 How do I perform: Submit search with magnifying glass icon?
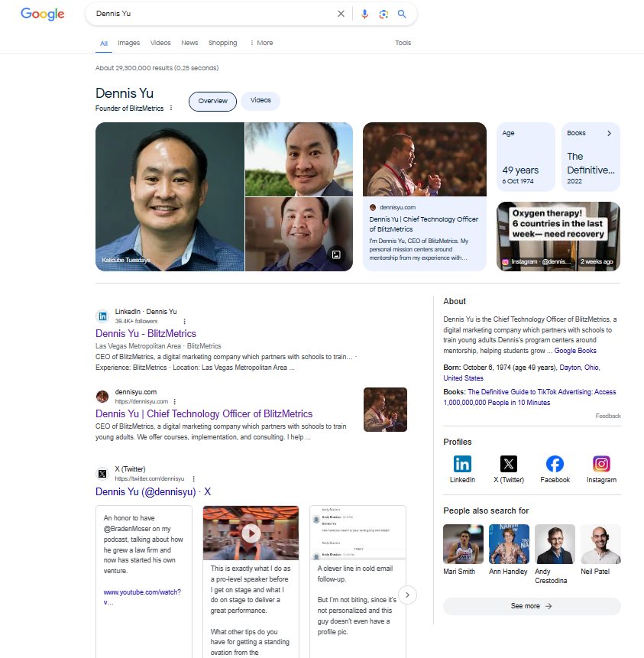402,14
